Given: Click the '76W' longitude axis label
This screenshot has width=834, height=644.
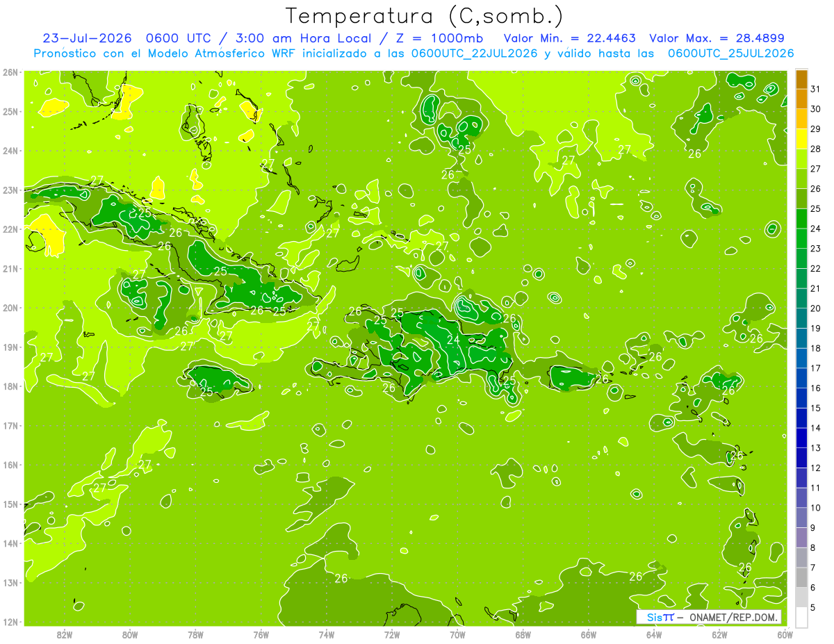Looking at the screenshot, I should [261, 634].
